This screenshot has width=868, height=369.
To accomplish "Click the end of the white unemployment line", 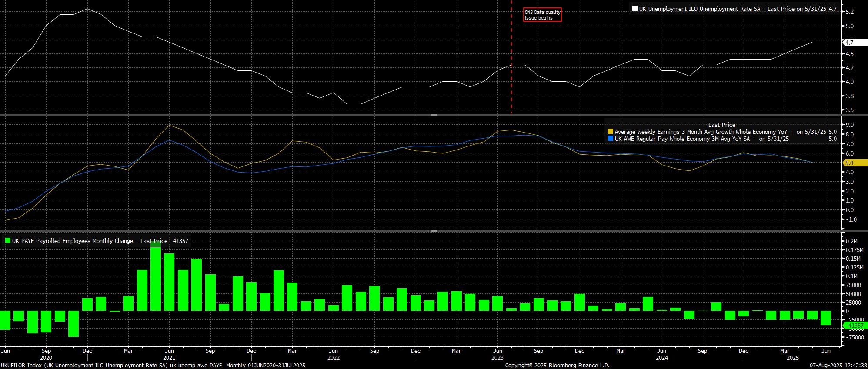I will [812, 42].
